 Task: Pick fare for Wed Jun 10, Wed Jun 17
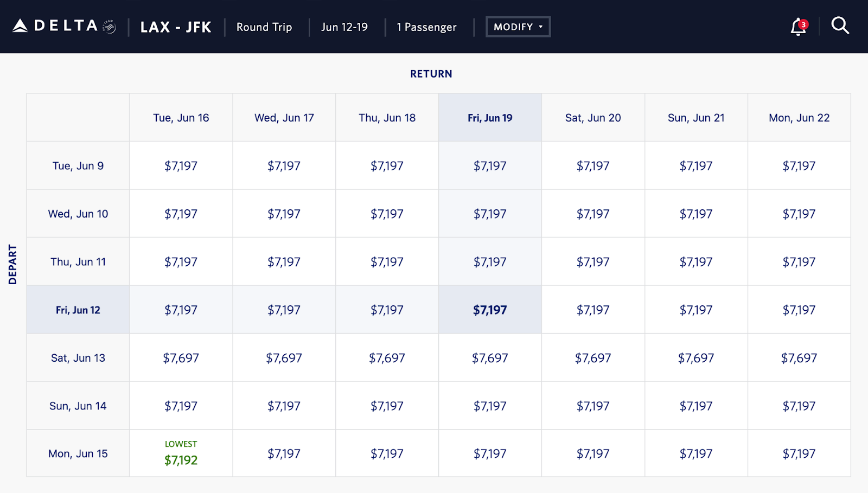(x=284, y=214)
